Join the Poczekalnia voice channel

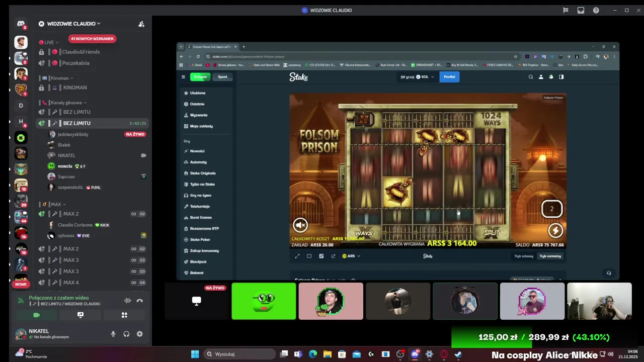(x=75, y=63)
